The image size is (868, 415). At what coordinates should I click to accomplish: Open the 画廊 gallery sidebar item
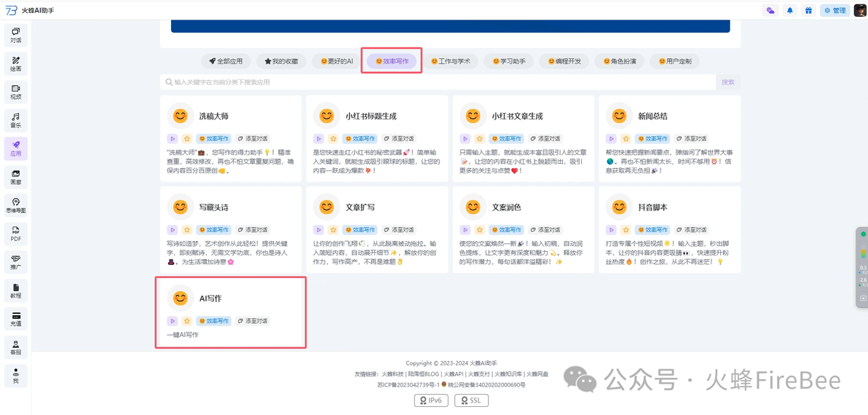(15, 177)
